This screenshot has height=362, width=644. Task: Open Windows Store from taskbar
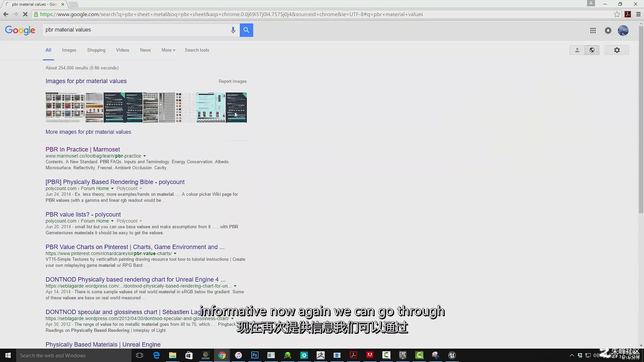pos(189,355)
